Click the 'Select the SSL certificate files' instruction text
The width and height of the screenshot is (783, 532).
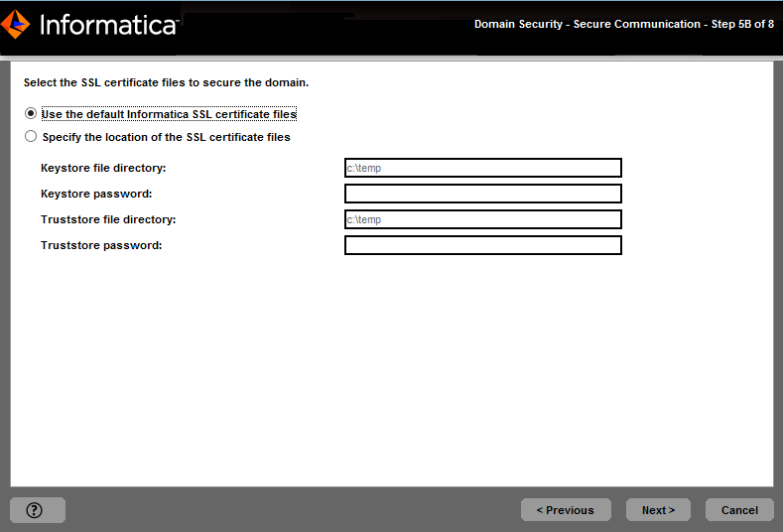pyautogui.click(x=167, y=82)
